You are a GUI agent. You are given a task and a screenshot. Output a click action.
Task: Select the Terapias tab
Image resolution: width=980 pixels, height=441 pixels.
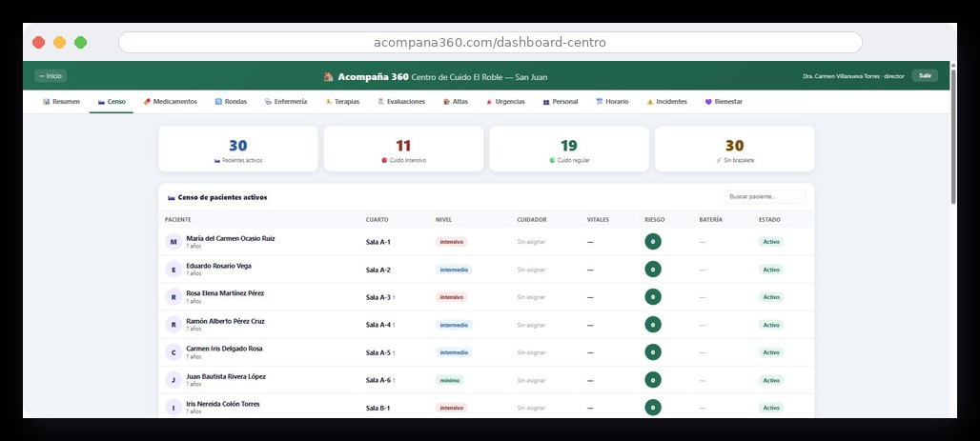coord(342,102)
